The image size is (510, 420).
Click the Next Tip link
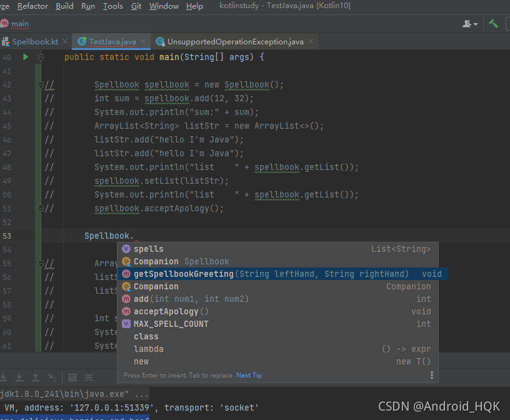coord(249,375)
